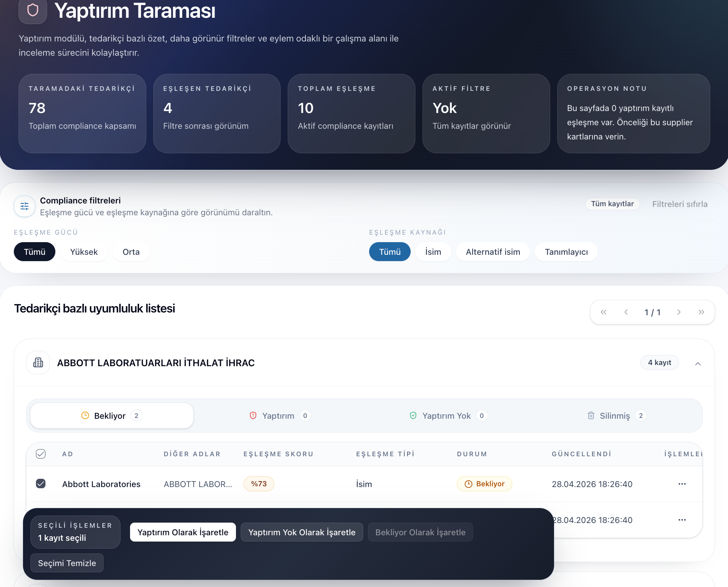Click the Eşleşen Tedarikçi 4 card
728x587 pixels.
point(217,113)
